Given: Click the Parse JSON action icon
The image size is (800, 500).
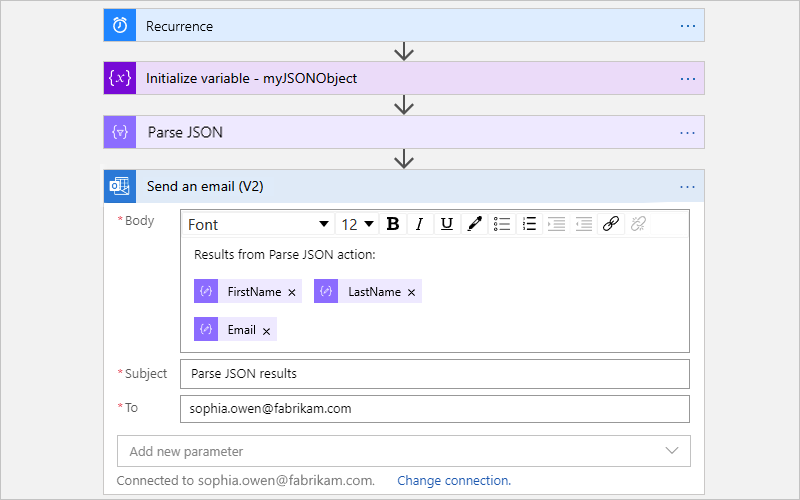Looking at the screenshot, I should point(120,132).
